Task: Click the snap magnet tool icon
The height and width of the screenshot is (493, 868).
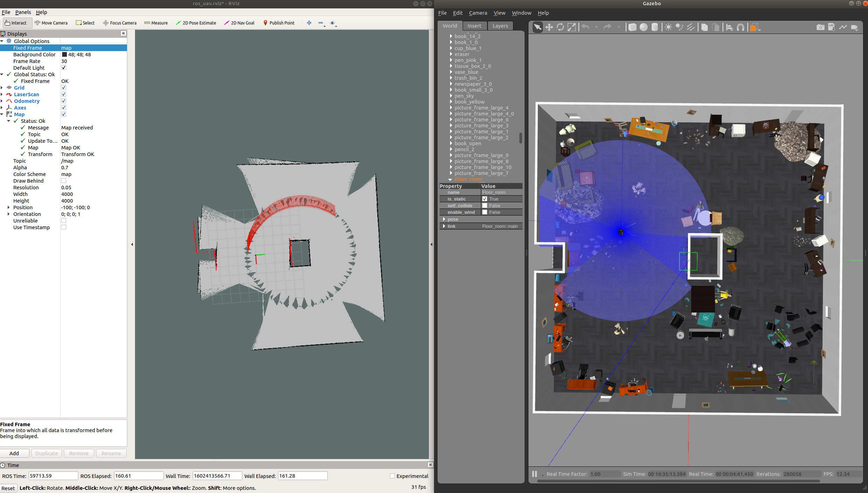Action: 740,27
